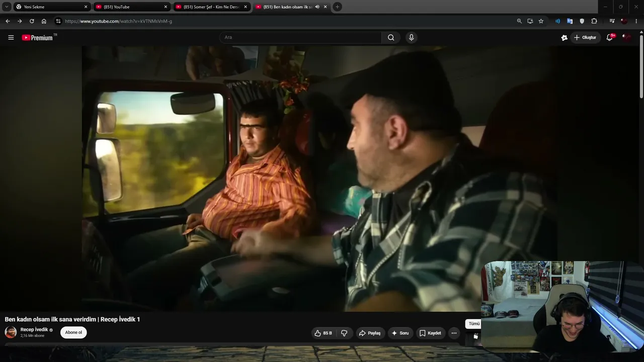View site information in the address bar
The width and height of the screenshot is (644, 362).
(x=58, y=21)
